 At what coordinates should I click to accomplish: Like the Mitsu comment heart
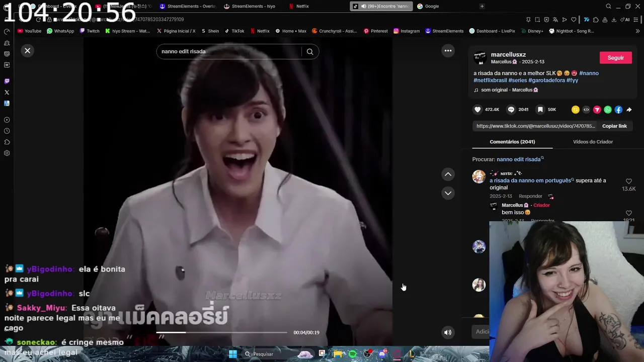coord(628,182)
